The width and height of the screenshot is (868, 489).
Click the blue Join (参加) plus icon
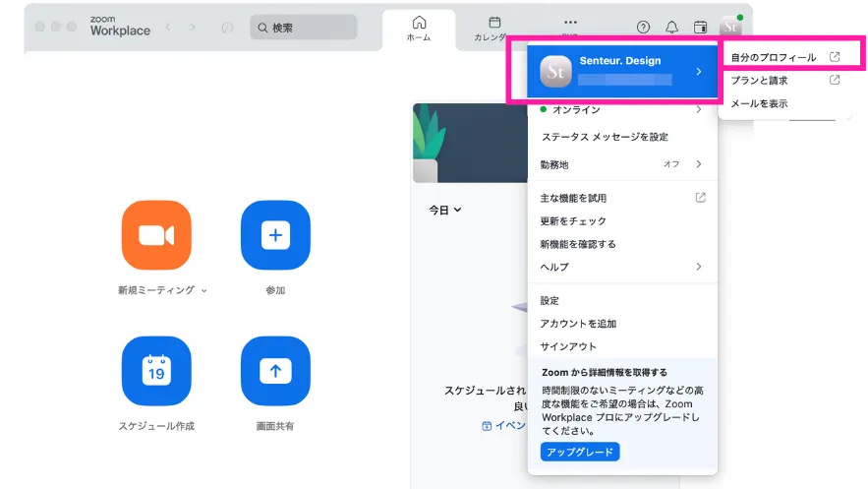tap(275, 235)
